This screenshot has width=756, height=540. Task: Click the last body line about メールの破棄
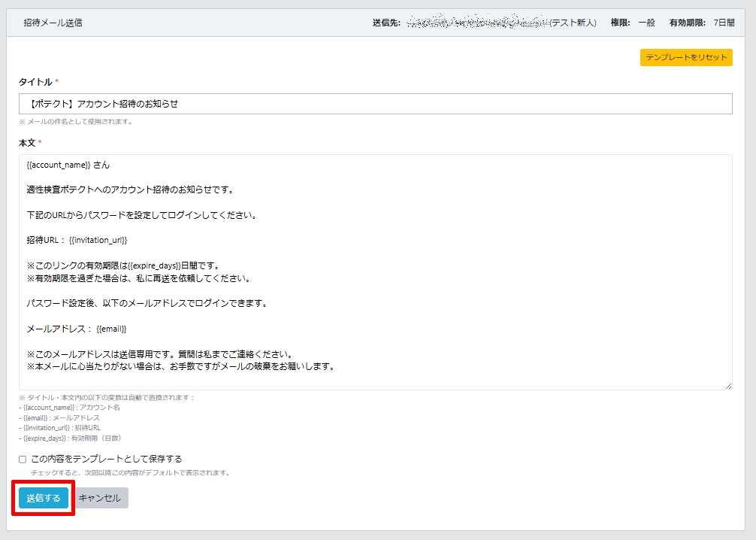tap(180, 366)
